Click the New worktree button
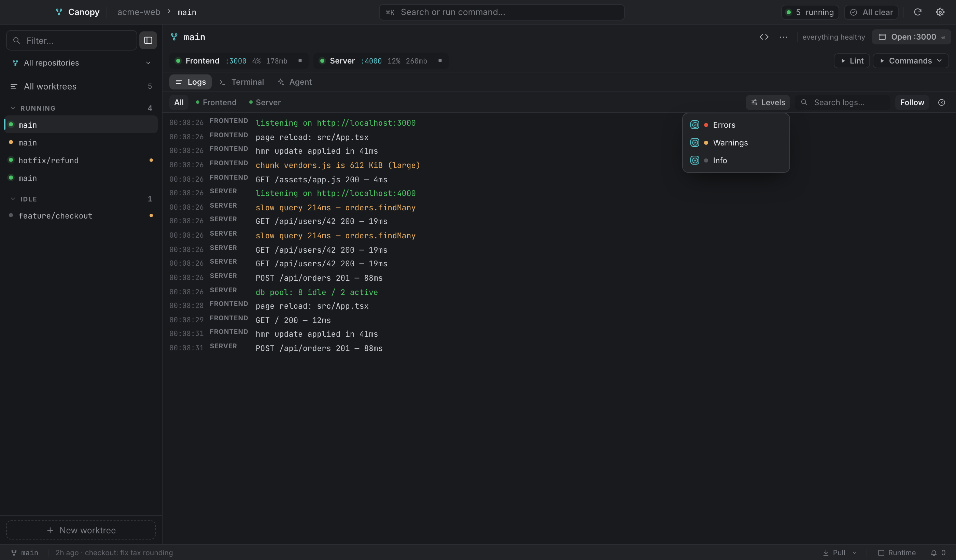 81,530
